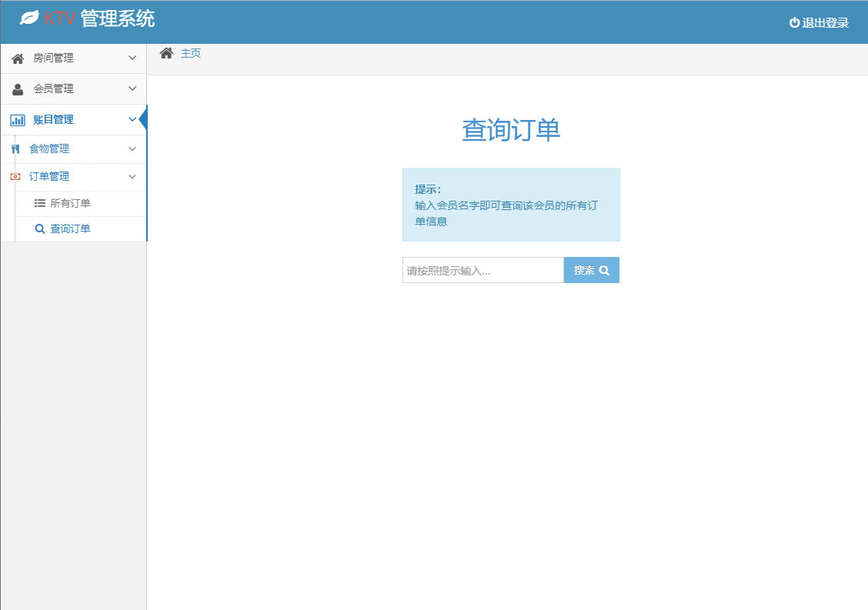
Task: Open the 主页 breadcrumb link
Action: click(190, 52)
